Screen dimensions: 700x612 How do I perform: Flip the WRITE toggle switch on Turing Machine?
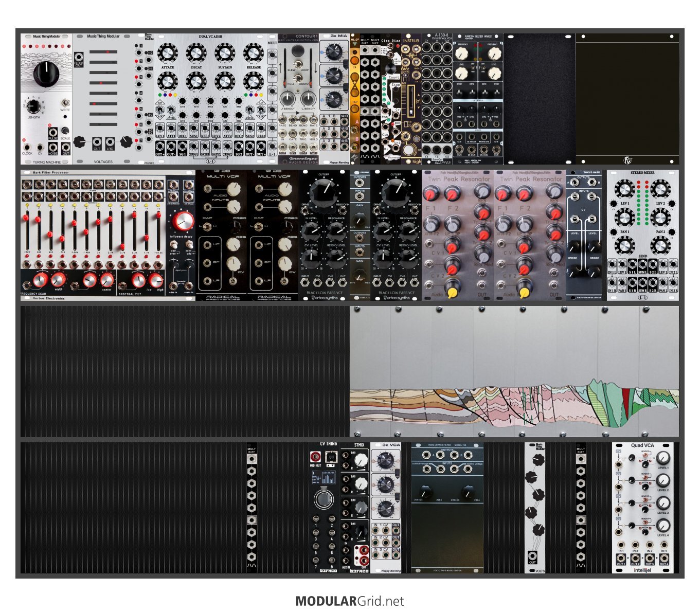pos(65,102)
